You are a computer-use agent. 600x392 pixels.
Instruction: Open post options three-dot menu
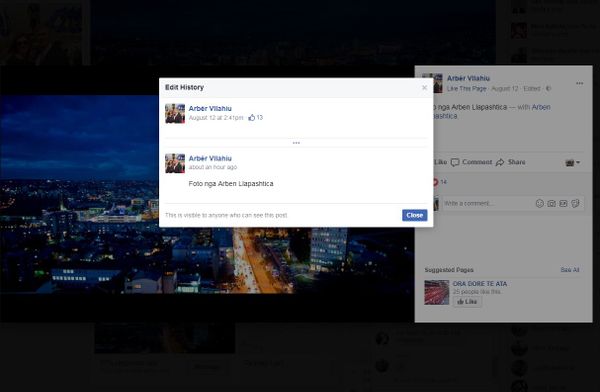(x=579, y=83)
